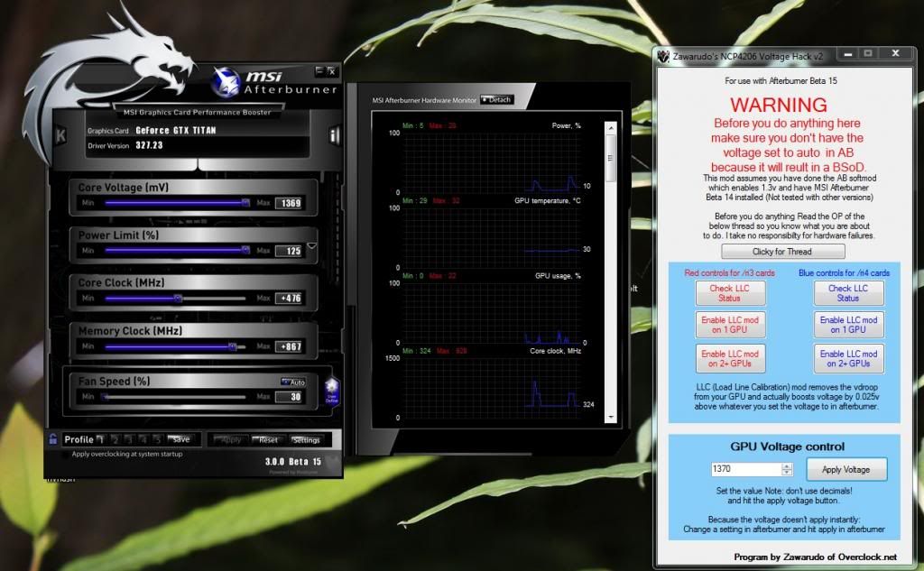Click the Memory Clock slider handle
Screen dimensions: 924x571
(x=233, y=346)
